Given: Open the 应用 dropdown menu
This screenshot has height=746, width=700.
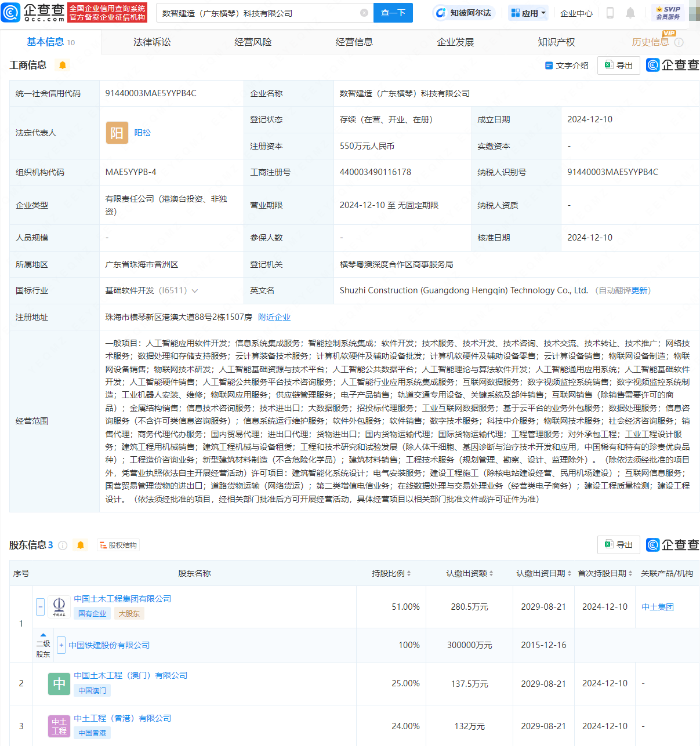Looking at the screenshot, I should click(528, 13).
